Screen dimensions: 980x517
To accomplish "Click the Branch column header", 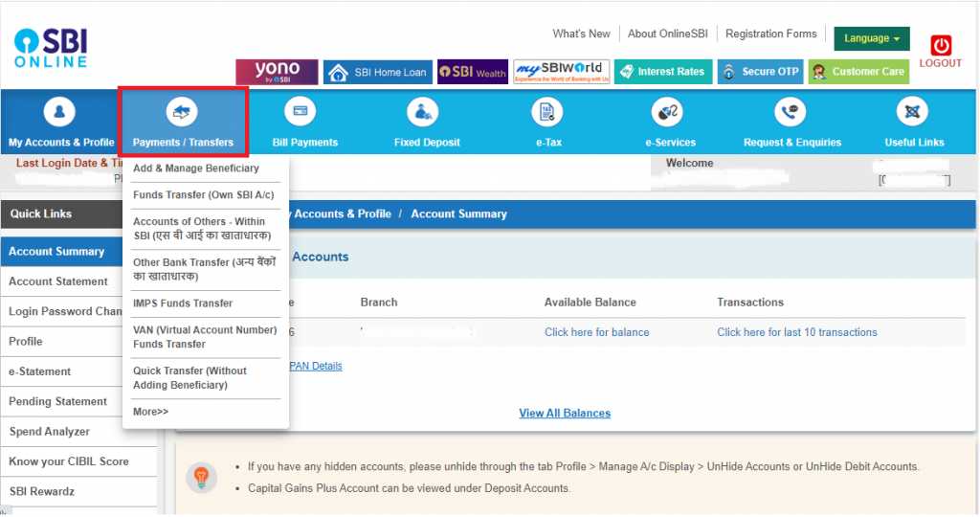I will click(x=379, y=303).
